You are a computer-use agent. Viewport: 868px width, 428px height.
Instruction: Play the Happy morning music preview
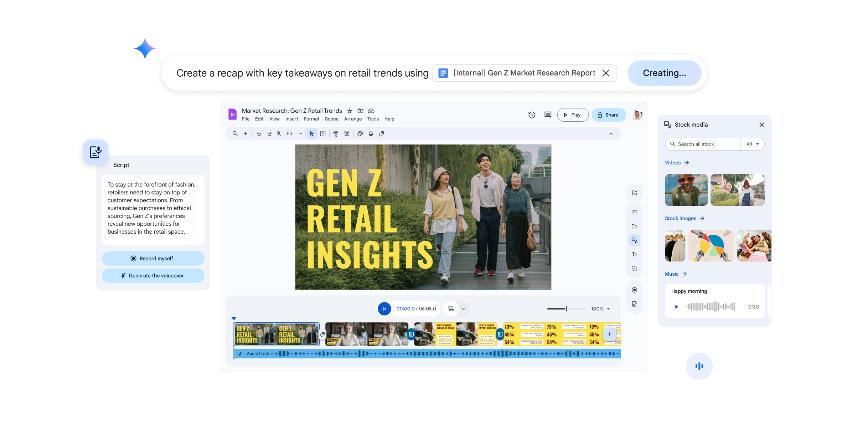pos(676,306)
